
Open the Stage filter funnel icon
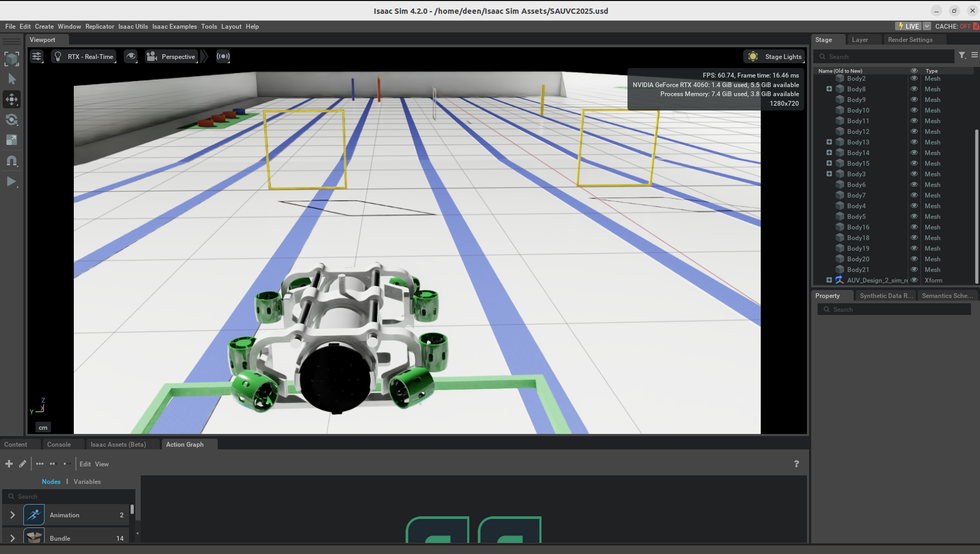[962, 55]
